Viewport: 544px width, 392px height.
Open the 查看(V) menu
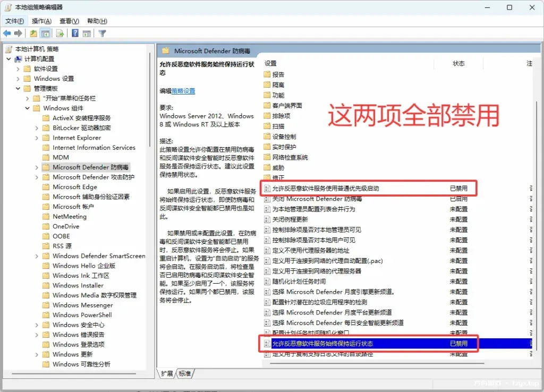pyautogui.click(x=69, y=21)
